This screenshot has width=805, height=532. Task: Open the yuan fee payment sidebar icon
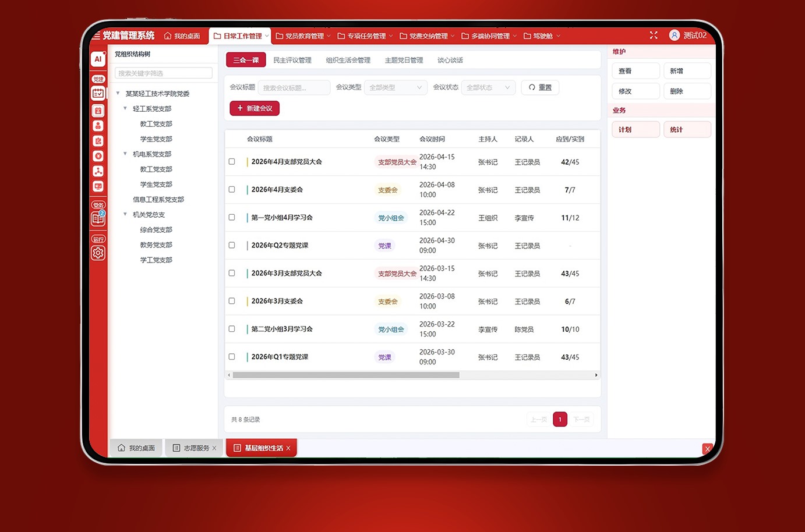(x=98, y=156)
